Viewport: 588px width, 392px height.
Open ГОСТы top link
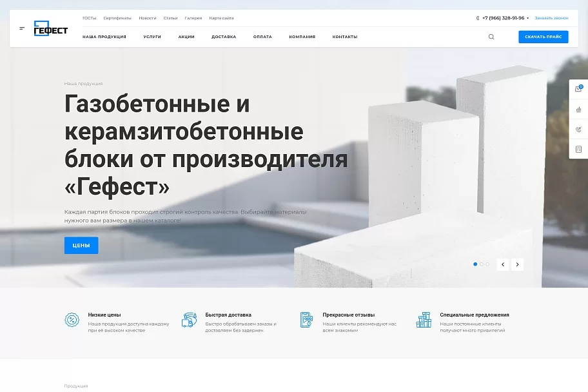pyautogui.click(x=89, y=18)
